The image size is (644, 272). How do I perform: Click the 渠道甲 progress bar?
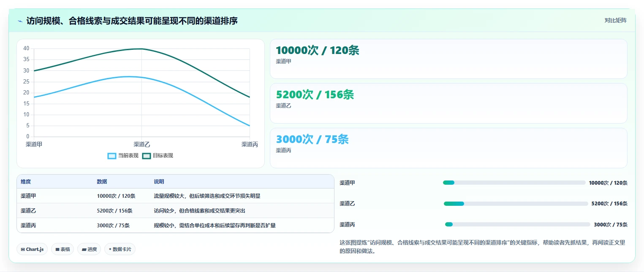(x=514, y=183)
